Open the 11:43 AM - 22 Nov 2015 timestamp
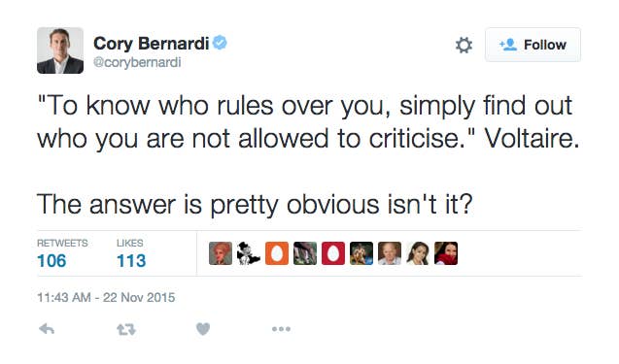This screenshot has width=619, height=364. [x=106, y=297]
